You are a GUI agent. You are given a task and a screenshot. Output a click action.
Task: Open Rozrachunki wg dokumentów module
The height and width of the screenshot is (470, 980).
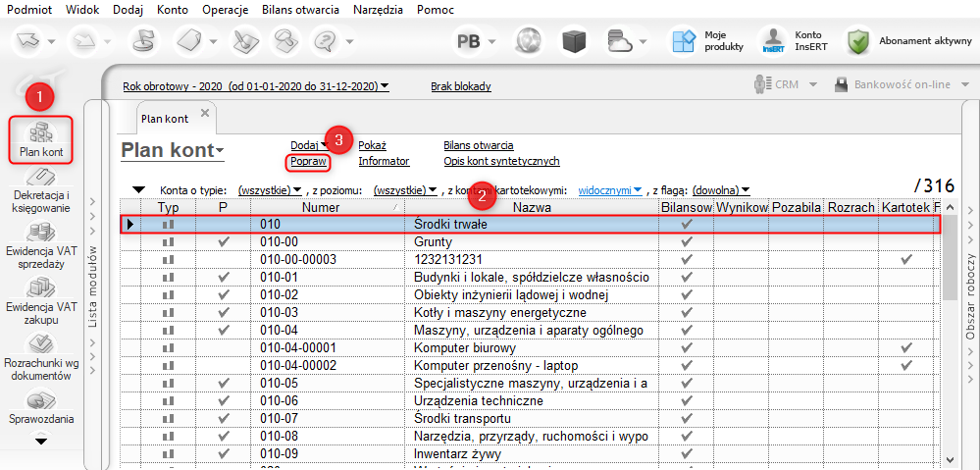[40, 344]
